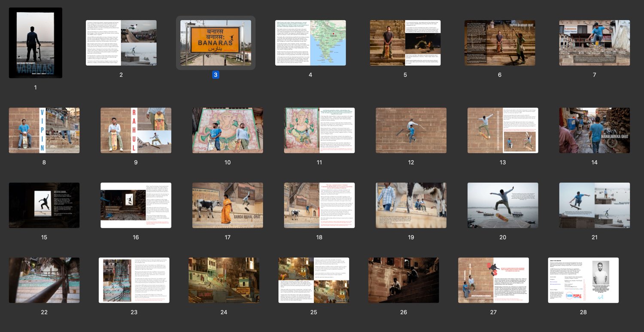Select page 18 with red quote heading

[x=319, y=205]
